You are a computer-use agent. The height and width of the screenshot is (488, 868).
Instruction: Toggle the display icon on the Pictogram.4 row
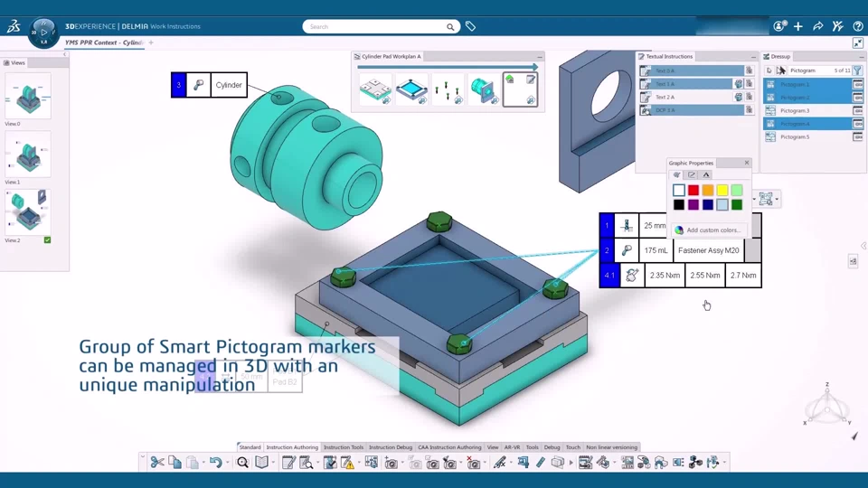click(x=857, y=124)
